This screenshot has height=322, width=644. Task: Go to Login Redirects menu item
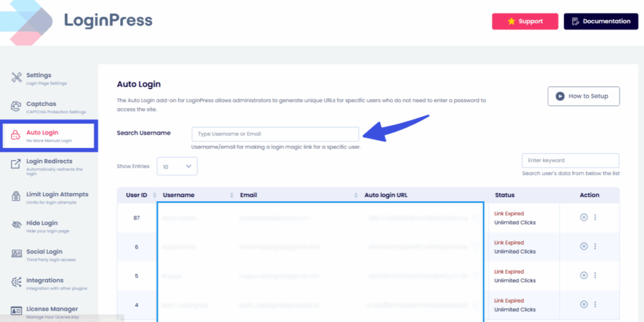pos(49,166)
